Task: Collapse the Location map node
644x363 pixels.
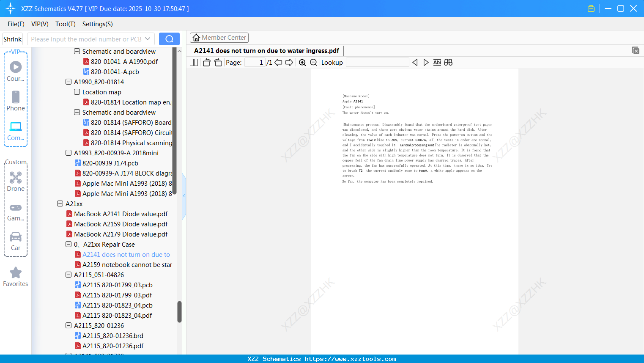Action: 77,92
